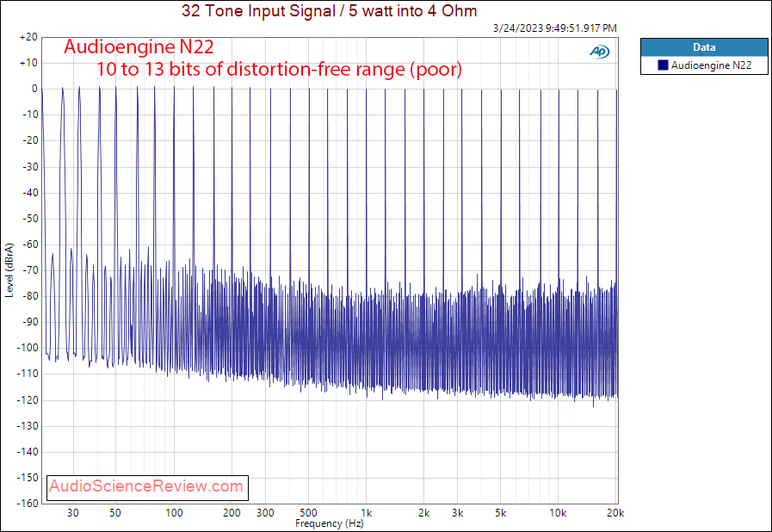The width and height of the screenshot is (772, 532).
Task: Click the 20k frequency axis tick label
Action: pyautogui.click(x=615, y=513)
